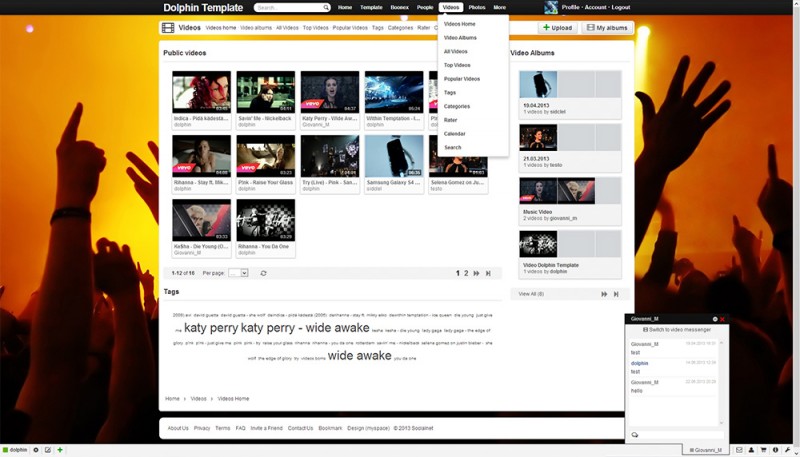This screenshot has width=800, height=457.
Task: Click the My albums button
Action: 607,28
